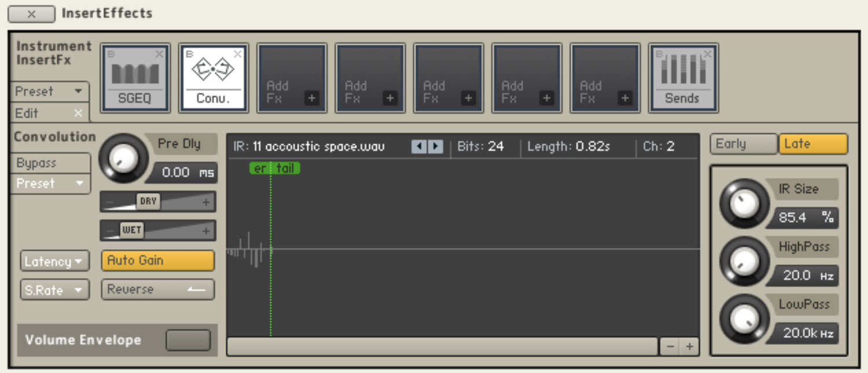Screen dimensions: 868x373
Task: Click the DRY level slider handle
Action: pyautogui.click(x=148, y=201)
